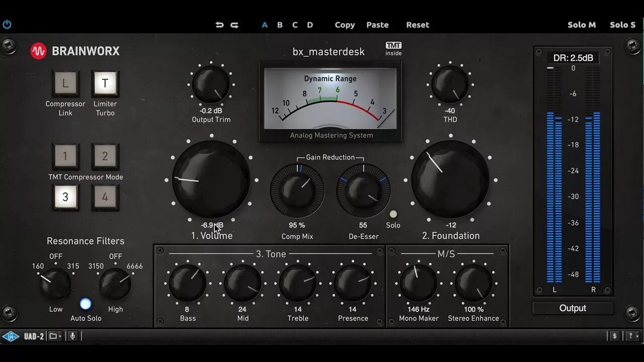Click the microphone icon in the UAD toolbar
Screen dimensions: 644x362
point(72,336)
